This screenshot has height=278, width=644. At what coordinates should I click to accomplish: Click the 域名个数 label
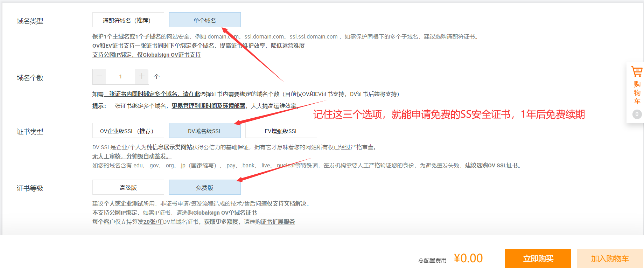30,78
